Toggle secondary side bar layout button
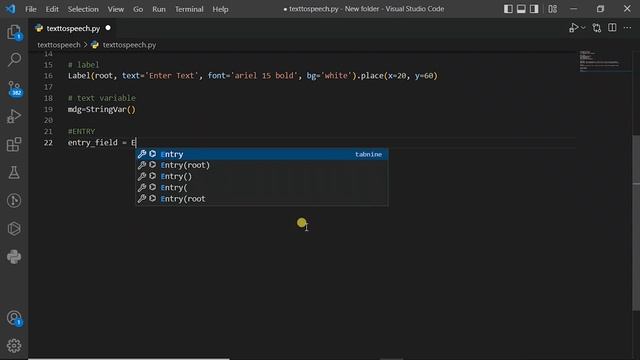640x360 pixels. [x=534, y=9]
